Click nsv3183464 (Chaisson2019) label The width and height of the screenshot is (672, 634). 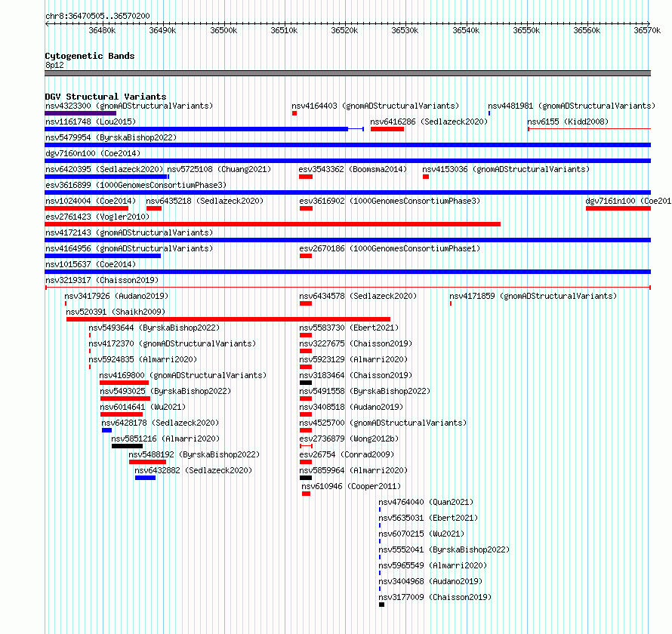(356, 375)
